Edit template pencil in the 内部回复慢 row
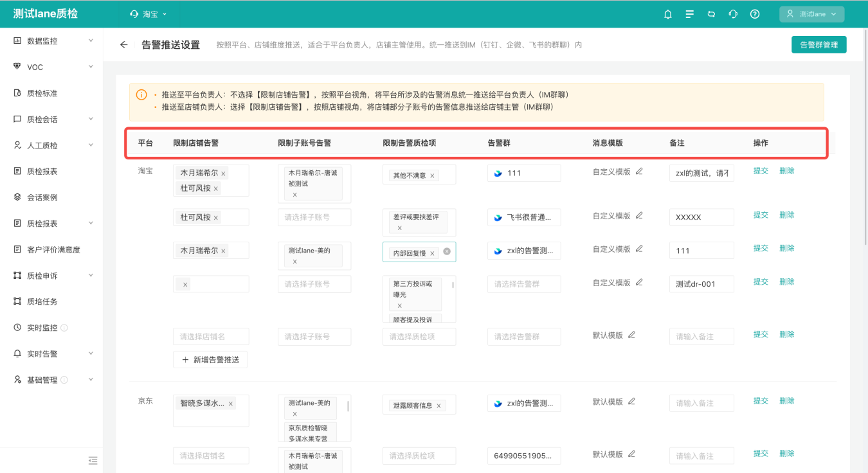The height and width of the screenshot is (473, 868). point(639,249)
